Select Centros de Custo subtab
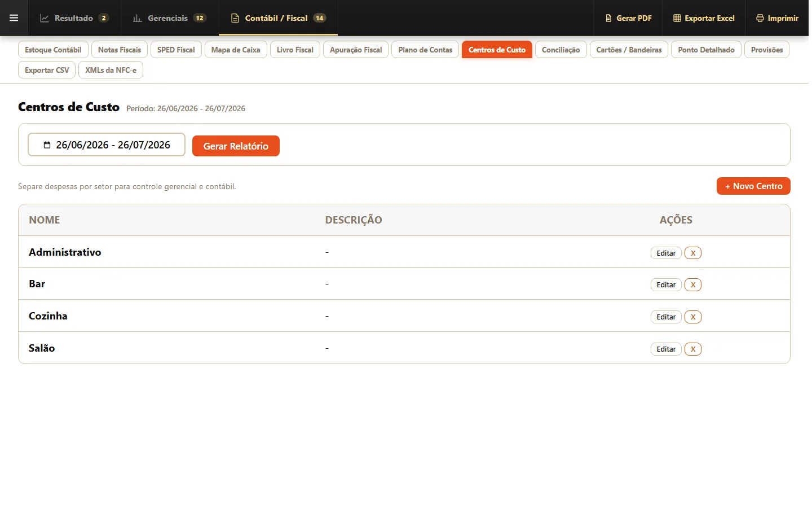 point(497,50)
